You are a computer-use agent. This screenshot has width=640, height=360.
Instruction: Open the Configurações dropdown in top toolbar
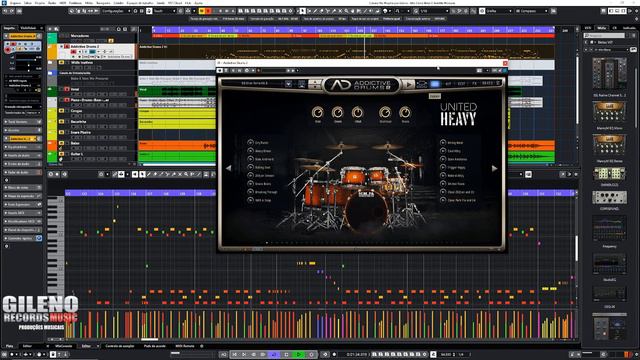tap(116, 11)
